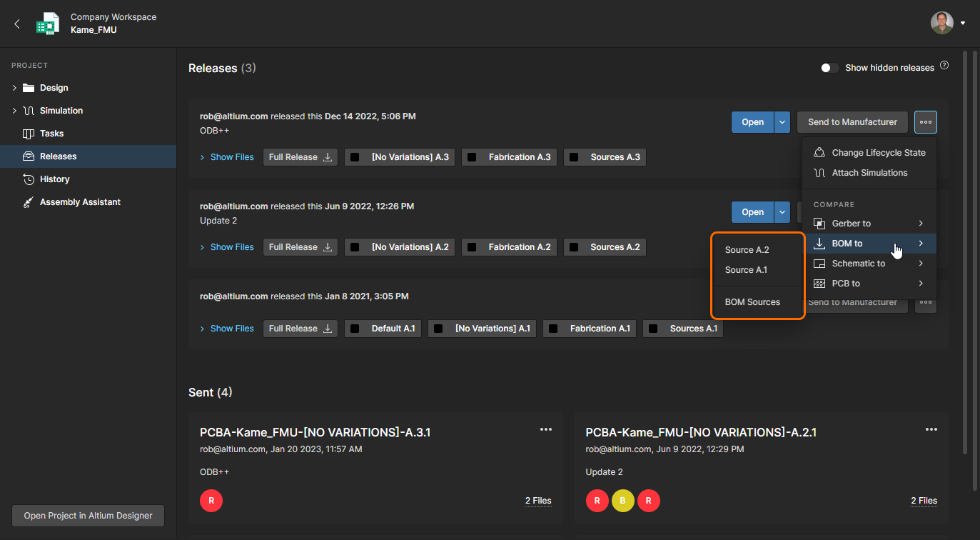Click the Attach Simulations waveform icon

[x=819, y=173]
